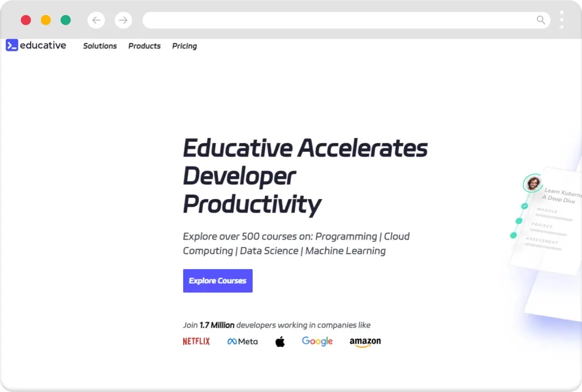Click the ASSESSMENT label on the card
This screenshot has height=392, width=582.
point(542,240)
